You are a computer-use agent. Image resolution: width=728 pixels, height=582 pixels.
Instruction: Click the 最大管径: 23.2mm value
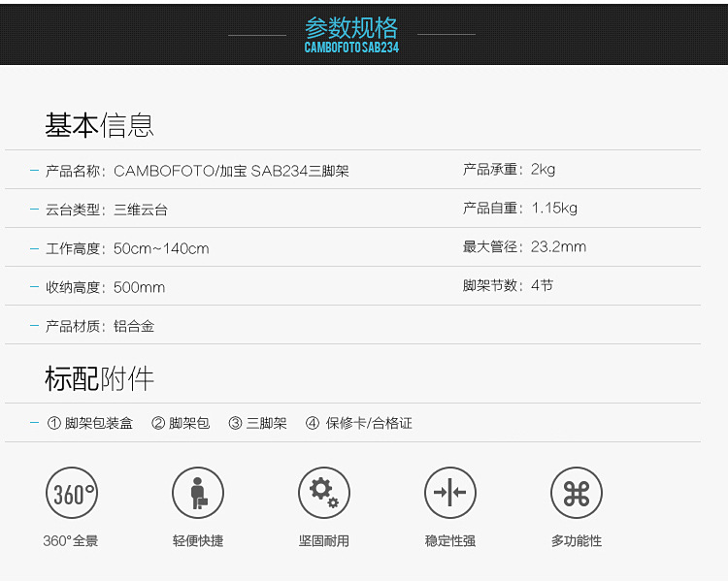coord(524,247)
